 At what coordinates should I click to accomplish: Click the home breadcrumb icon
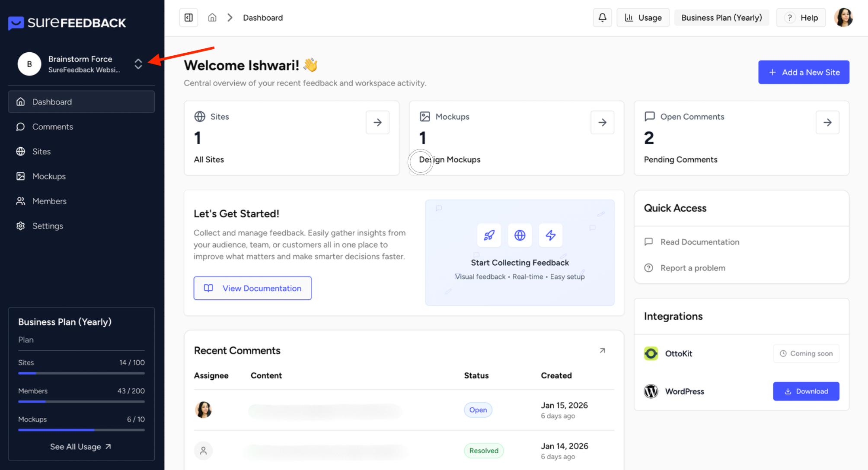(x=212, y=18)
